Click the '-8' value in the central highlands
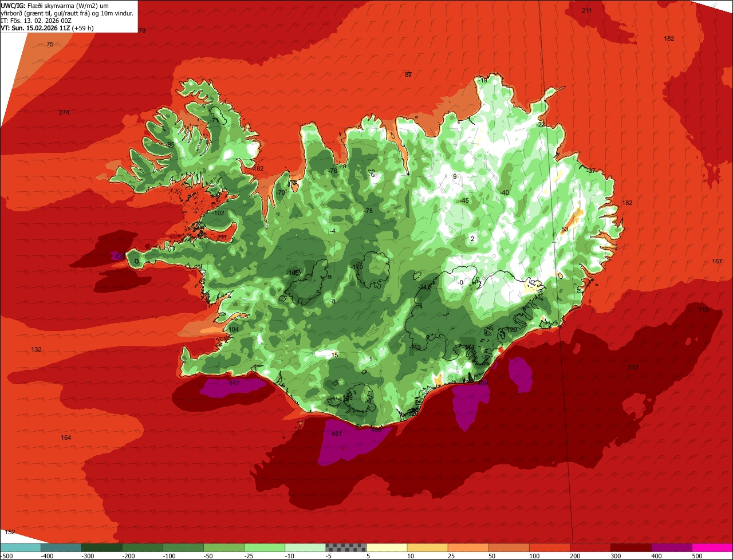Image resolution: width=733 pixels, height=560 pixels. [x=333, y=301]
